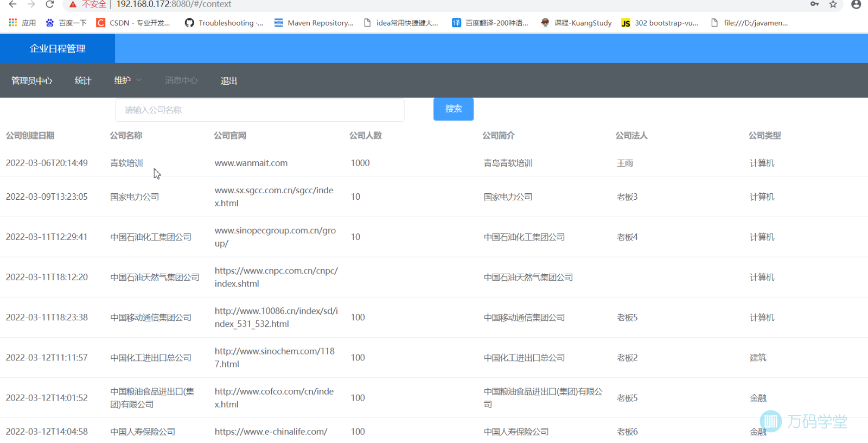Image resolution: width=868 pixels, height=443 pixels.
Task: Click the 公司人数 column header
Action: tap(366, 135)
